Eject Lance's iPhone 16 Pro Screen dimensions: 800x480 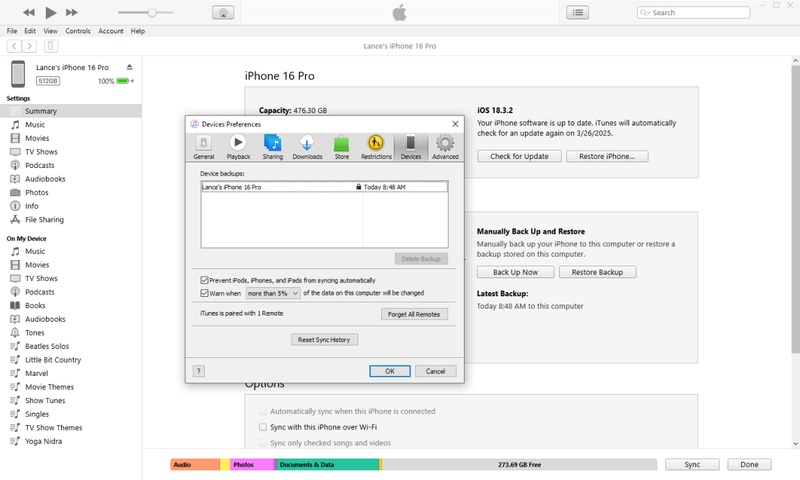tap(130, 67)
